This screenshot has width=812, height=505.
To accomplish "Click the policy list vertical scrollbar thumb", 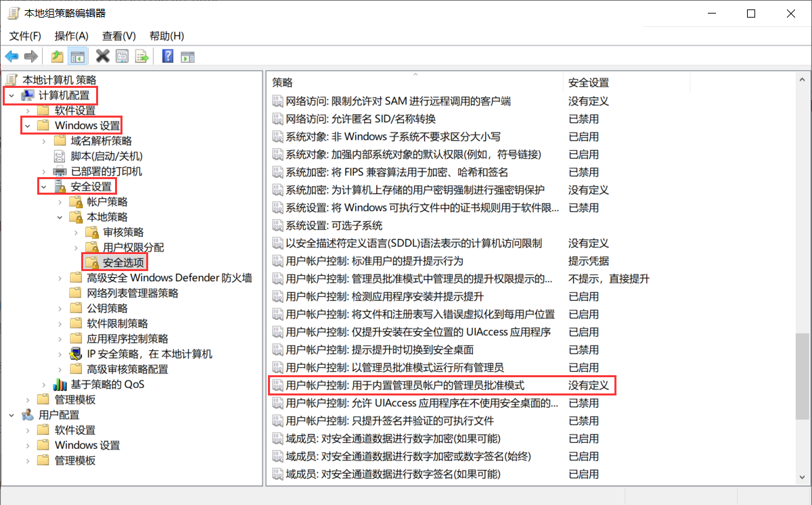I will coord(804,377).
